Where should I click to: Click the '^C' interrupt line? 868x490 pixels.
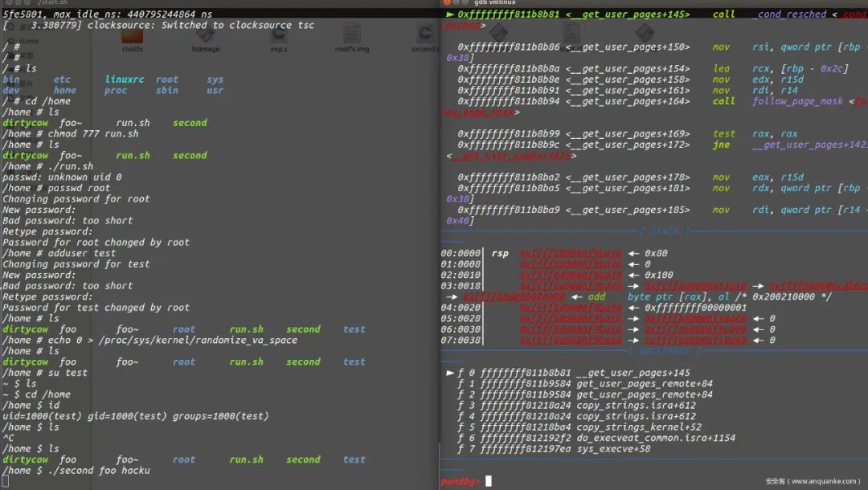pyautogui.click(x=8, y=438)
